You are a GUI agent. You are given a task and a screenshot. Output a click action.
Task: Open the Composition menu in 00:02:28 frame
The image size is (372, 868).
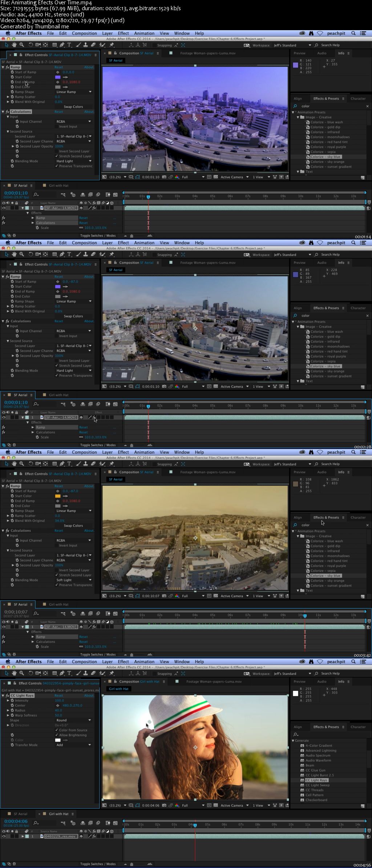[84, 243]
